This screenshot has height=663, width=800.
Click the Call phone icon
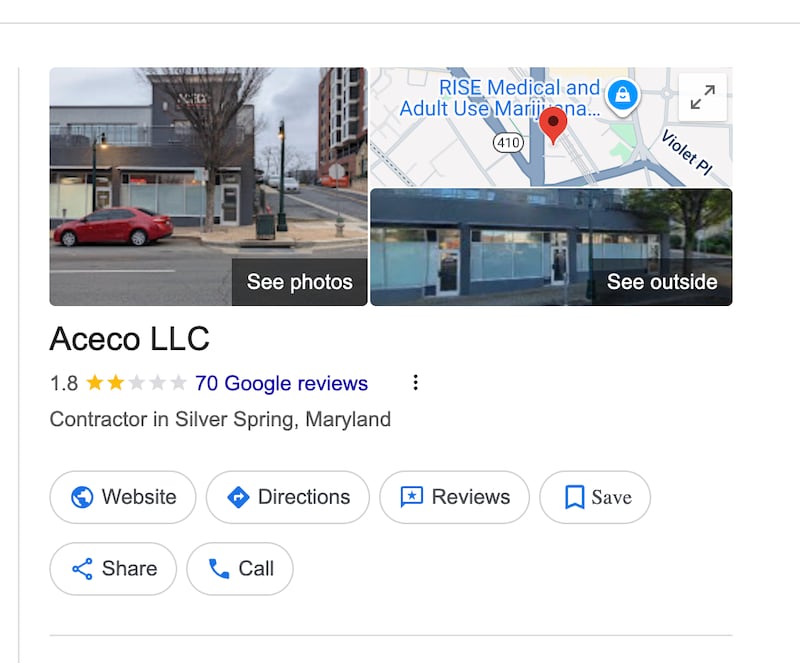(219, 568)
